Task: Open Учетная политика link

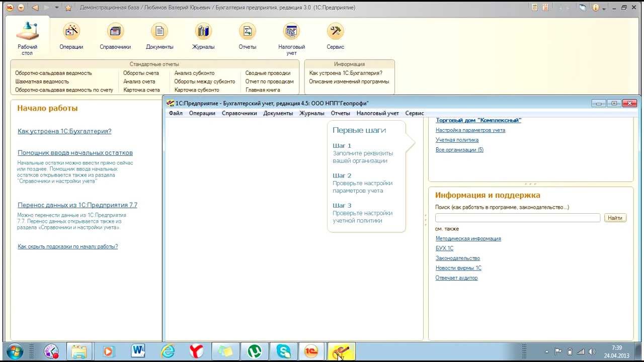Action: pyautogui.click(x=457, y=140)
